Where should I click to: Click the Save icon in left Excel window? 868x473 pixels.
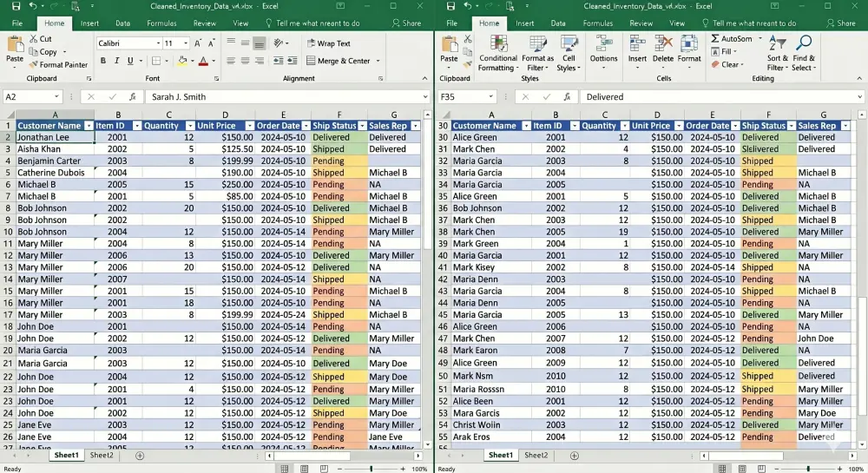coord(16,6)
